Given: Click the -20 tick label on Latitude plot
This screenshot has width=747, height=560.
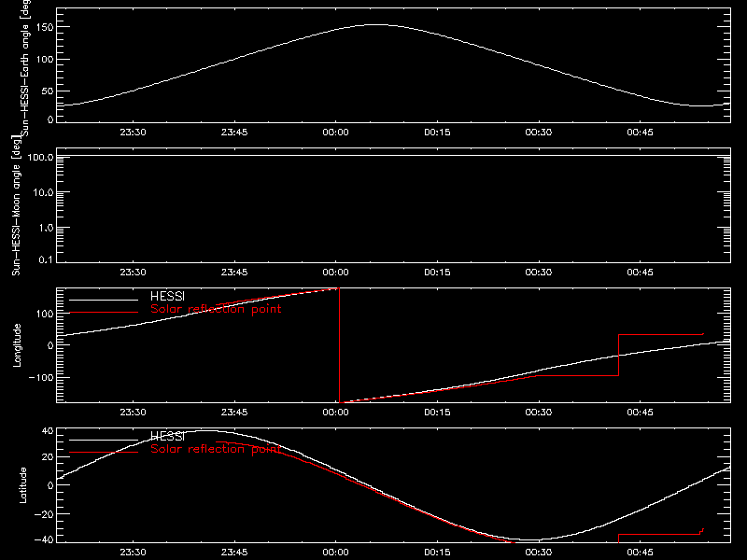Looking at the screenshot, I should (x=44, y=514).
